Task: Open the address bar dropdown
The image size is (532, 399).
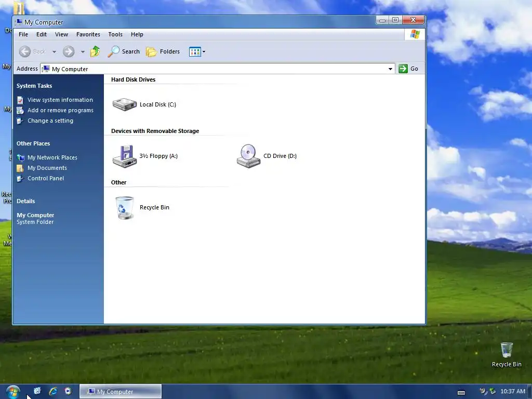Action: point(390,69)
